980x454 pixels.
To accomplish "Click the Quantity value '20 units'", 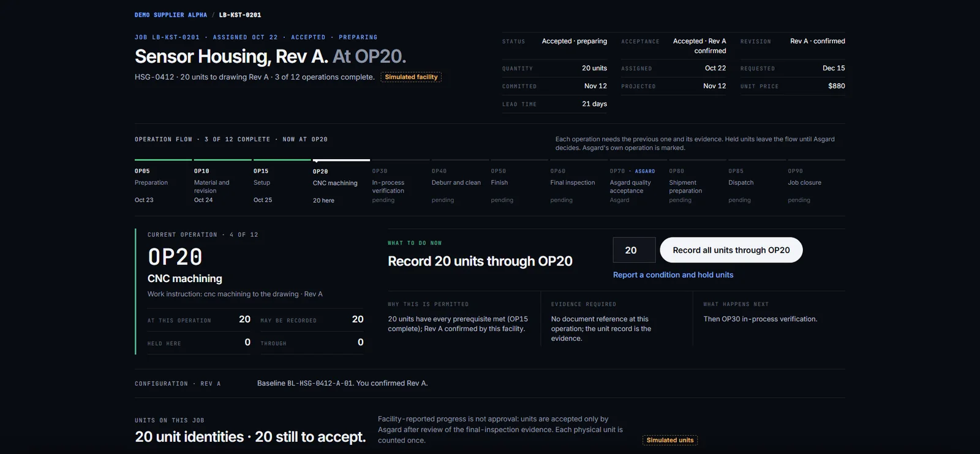I will [x=594, y=68].
